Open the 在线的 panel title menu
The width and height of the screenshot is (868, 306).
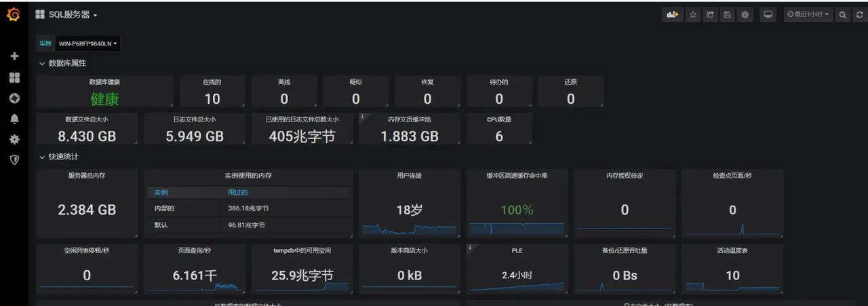click(212, 81)
